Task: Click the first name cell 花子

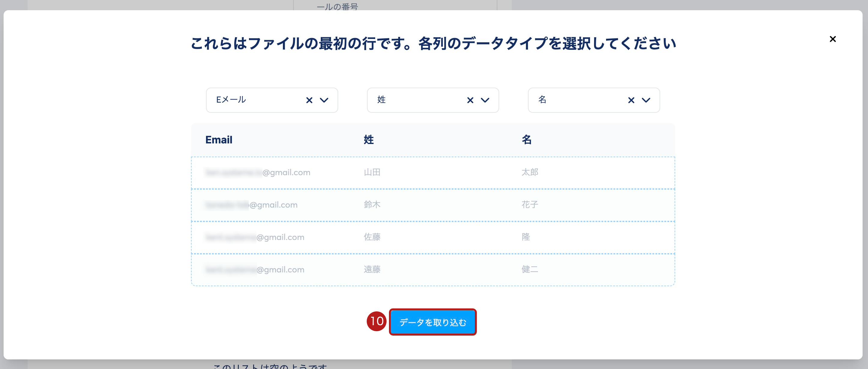Action: click(530, 205)
